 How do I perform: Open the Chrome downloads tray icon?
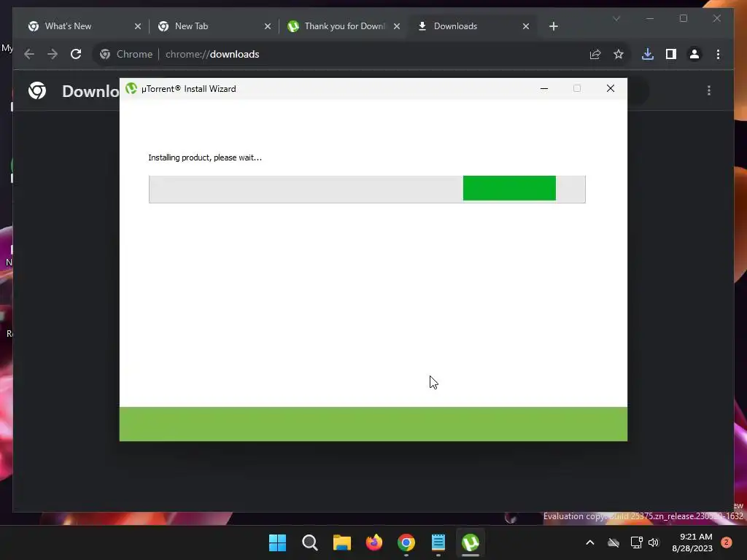(x=648, y=54)
